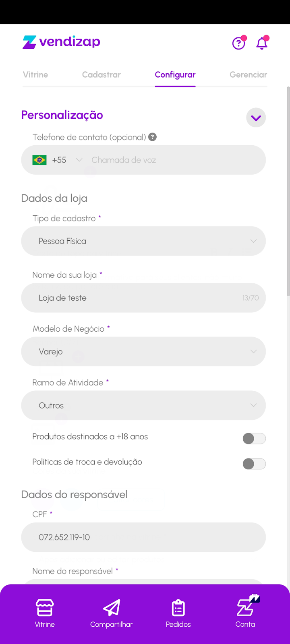Toggle Políticas de troca e devolução
290x644 pixels.
[x=254, y=464]
